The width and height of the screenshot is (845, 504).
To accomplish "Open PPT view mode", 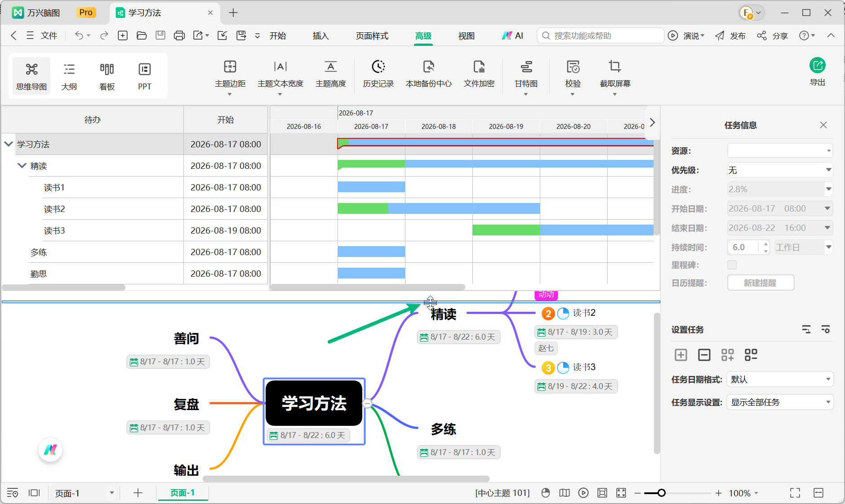I will 145,75.
